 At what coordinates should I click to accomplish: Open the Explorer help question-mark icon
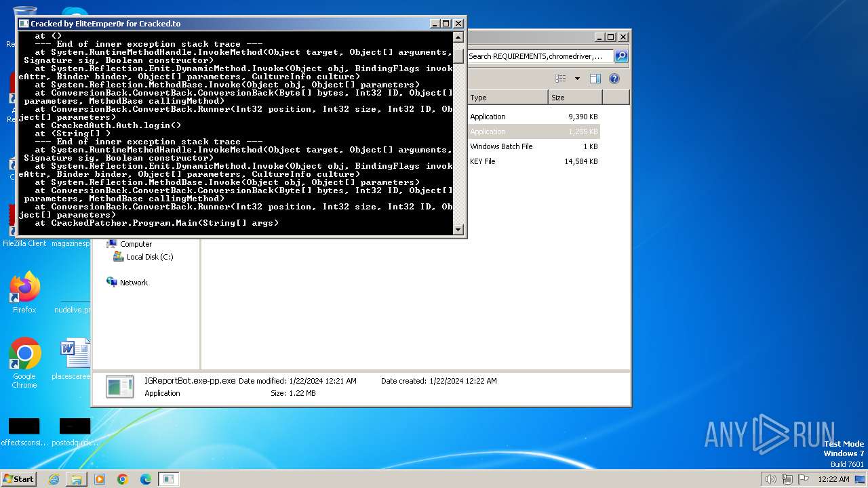[614, 79]
